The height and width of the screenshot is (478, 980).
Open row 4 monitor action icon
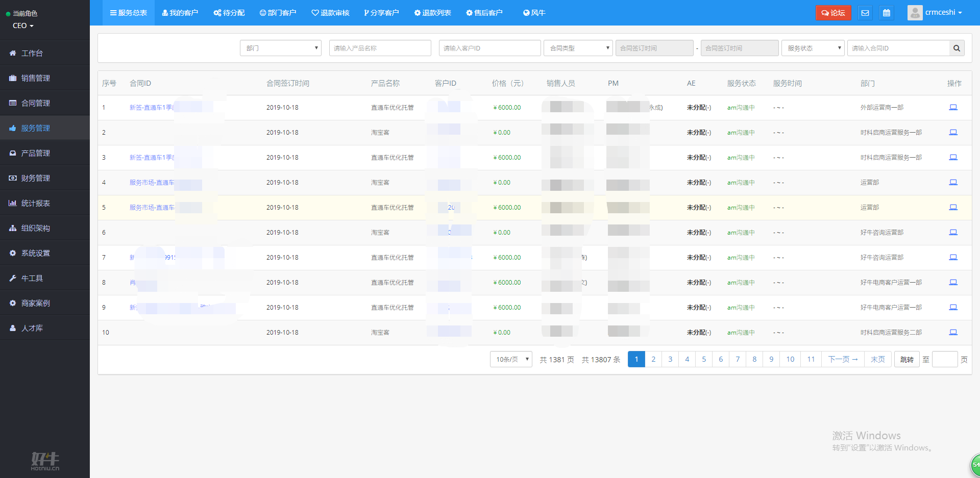pos(953,182)
